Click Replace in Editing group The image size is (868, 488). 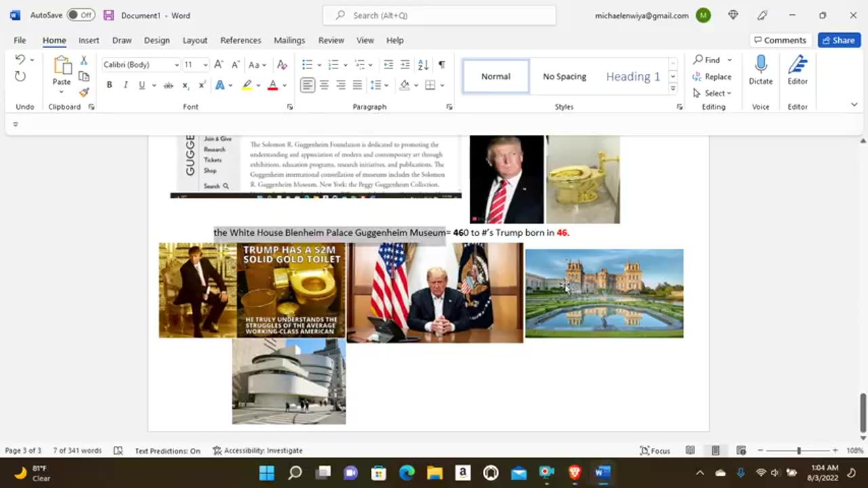pyautogui.click(x=712, y=77)
